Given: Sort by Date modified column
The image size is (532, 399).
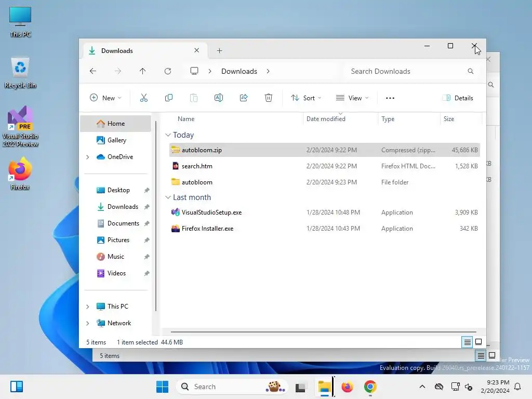Looking at the screenshot, I should click(x=326, y=119).
